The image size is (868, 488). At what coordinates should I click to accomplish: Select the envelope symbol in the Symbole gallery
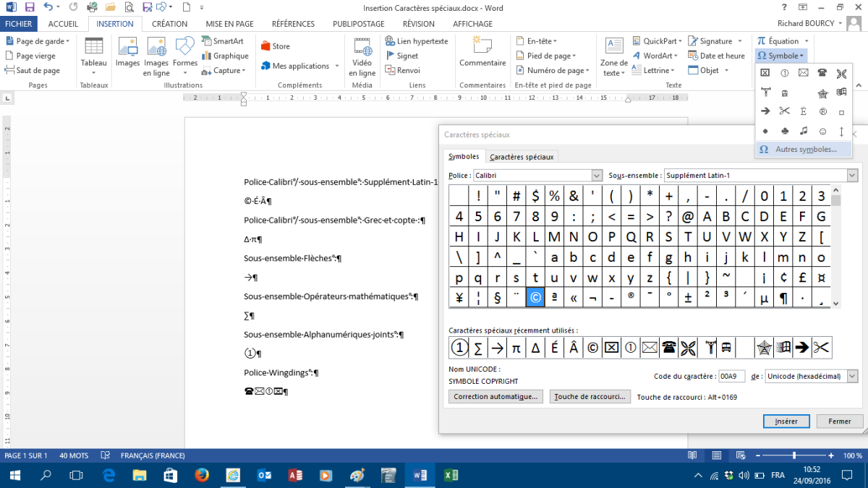pyautogui.click(x=804, y=73)
